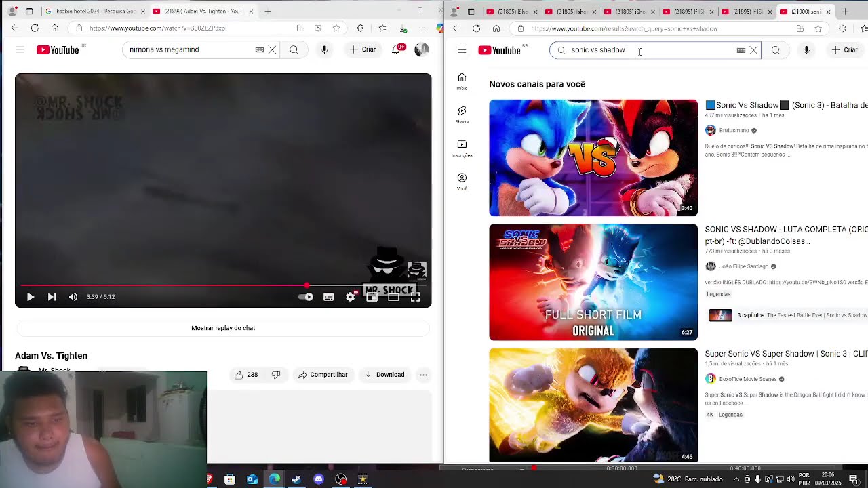Open video player settings gear
Image resolution: width=868 pixels, height=488 pixels.
(x=350, y=297)
